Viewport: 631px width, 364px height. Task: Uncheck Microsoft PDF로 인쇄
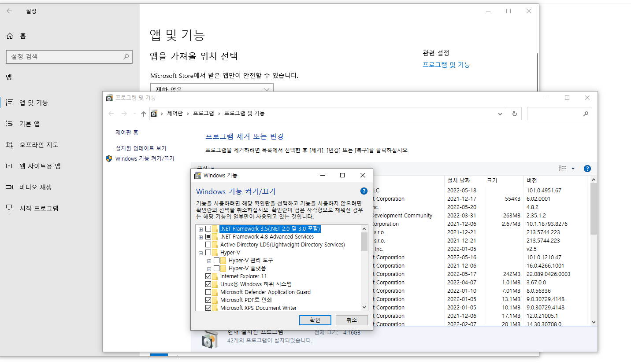point(208,300)
